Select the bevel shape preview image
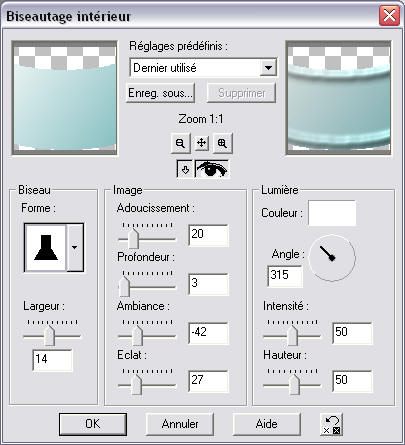The image size is (405, 445). point(46,248)
